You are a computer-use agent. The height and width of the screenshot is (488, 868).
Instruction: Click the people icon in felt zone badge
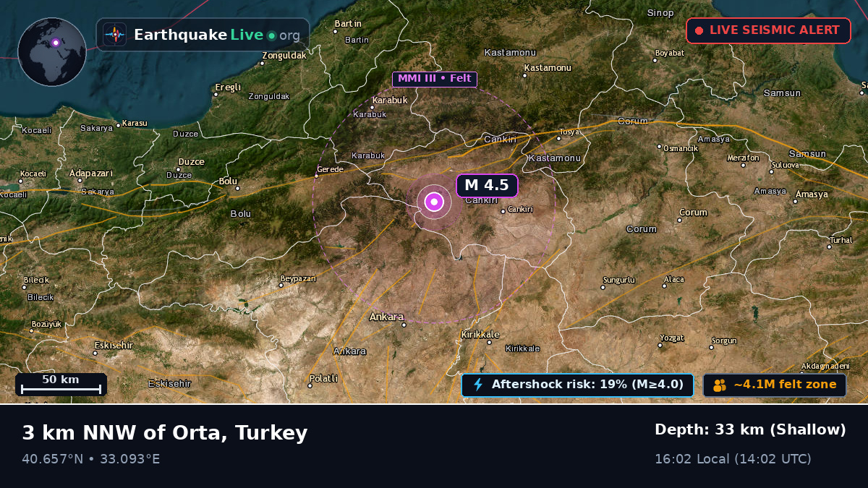pyautogui.click(x=719, y=385)
